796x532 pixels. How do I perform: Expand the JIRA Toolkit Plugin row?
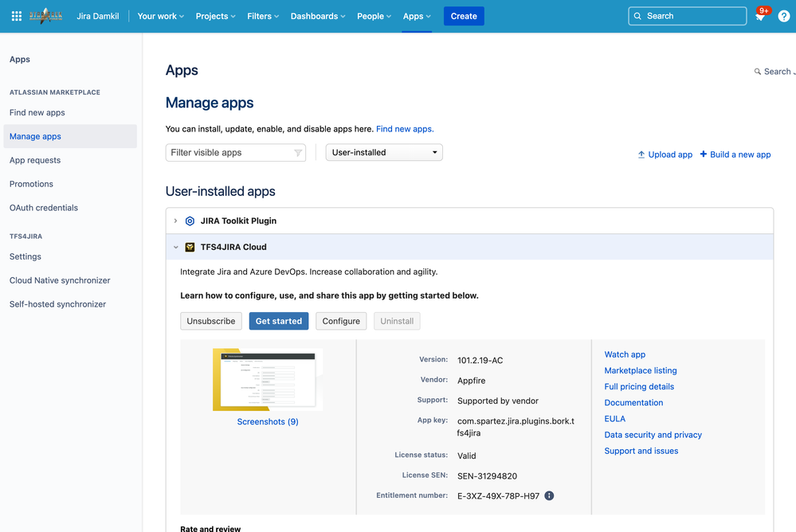[x=175, y=221]
